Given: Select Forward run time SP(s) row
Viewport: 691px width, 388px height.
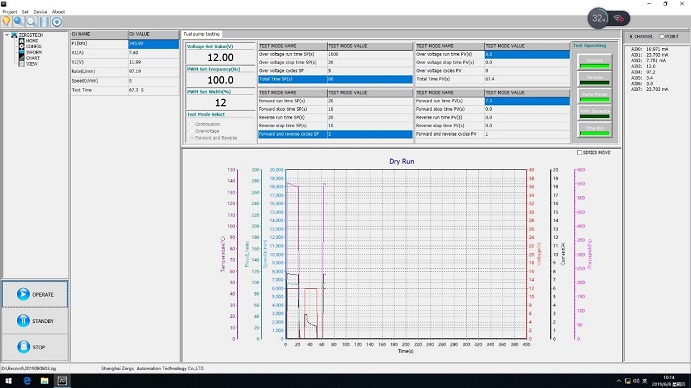Looking at the screenshot, I should pyautogui.click(x=335, y=101).
